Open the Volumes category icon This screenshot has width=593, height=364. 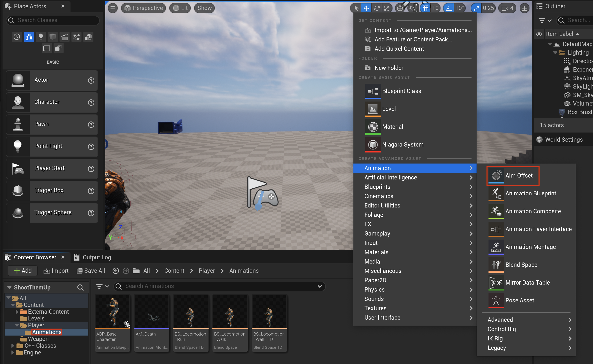47,48
